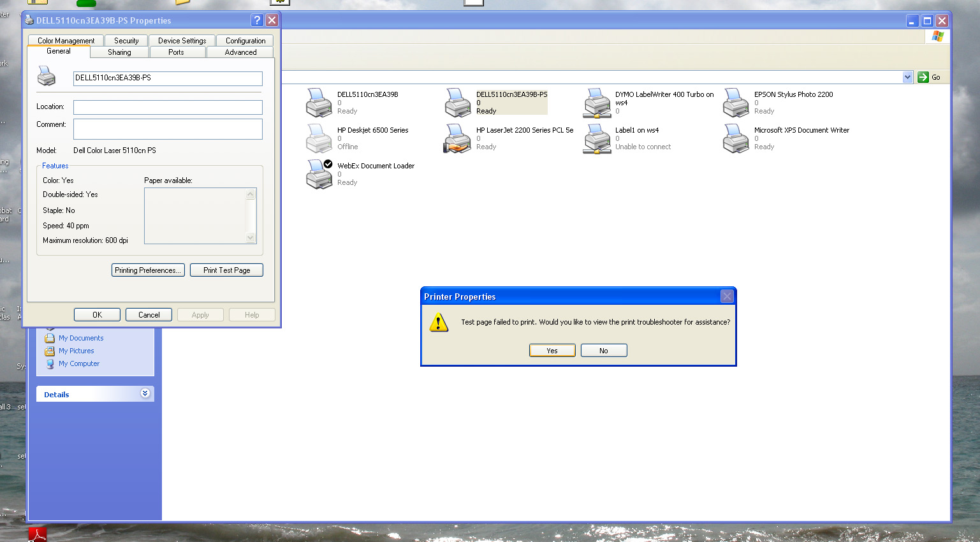The width and height of the screenshot is (980, 542).
Task: Select EPSON Stylus Photo 2200 printer icon
Action: point(736,103)
